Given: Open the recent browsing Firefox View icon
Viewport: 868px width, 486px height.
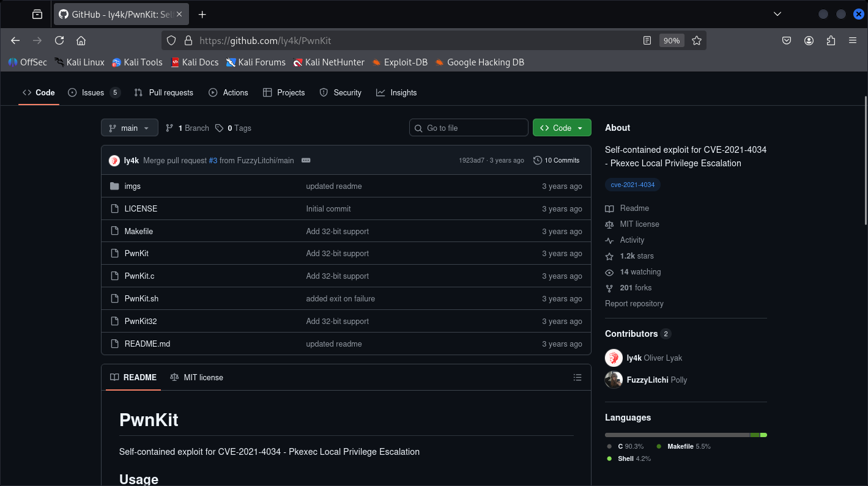Looking at the screenshot, I should pyautogui.click(x=37, y=14).
